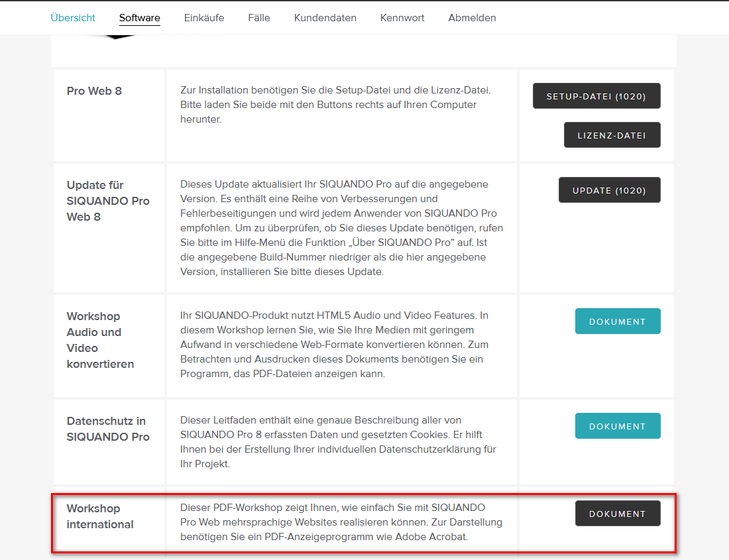This screenshot has height=560, width=729.
Task: Select the Pro Web 8 heading
Action: click(x=94, y=91)
